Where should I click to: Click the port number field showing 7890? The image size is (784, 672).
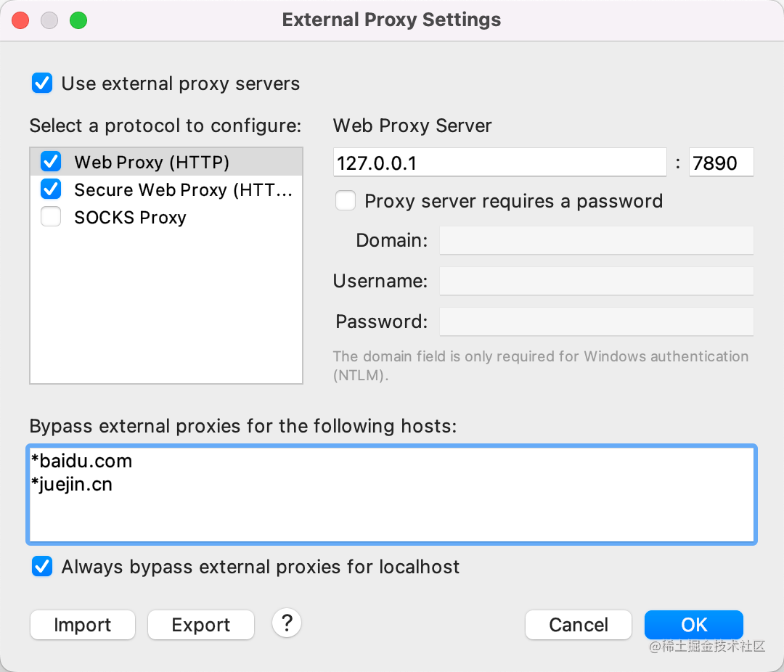tap(721, 163)
